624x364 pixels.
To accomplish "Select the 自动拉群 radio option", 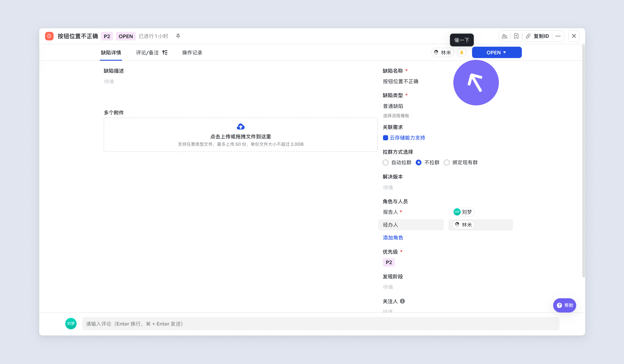I will pos(385,163).
